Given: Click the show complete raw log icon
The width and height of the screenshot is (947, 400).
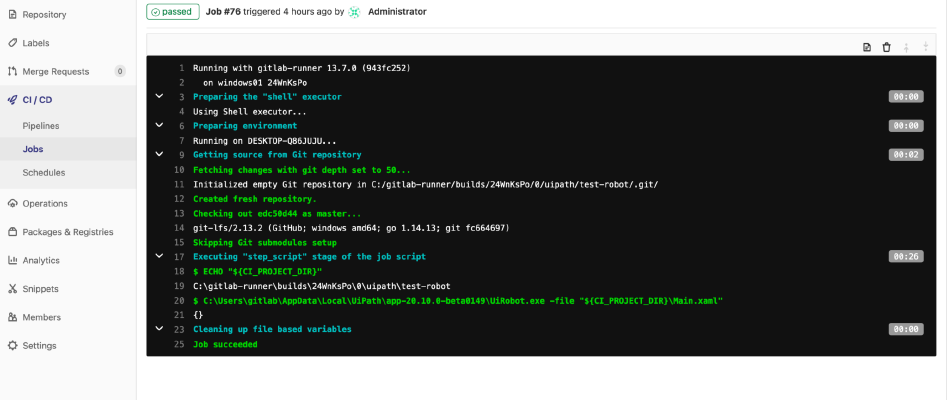Looking at the screenshot, I should click(x=867, y=47).
